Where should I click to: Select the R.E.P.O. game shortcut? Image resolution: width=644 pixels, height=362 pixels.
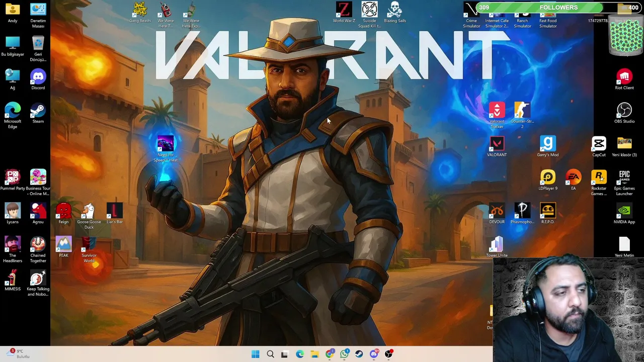(548, 214)
